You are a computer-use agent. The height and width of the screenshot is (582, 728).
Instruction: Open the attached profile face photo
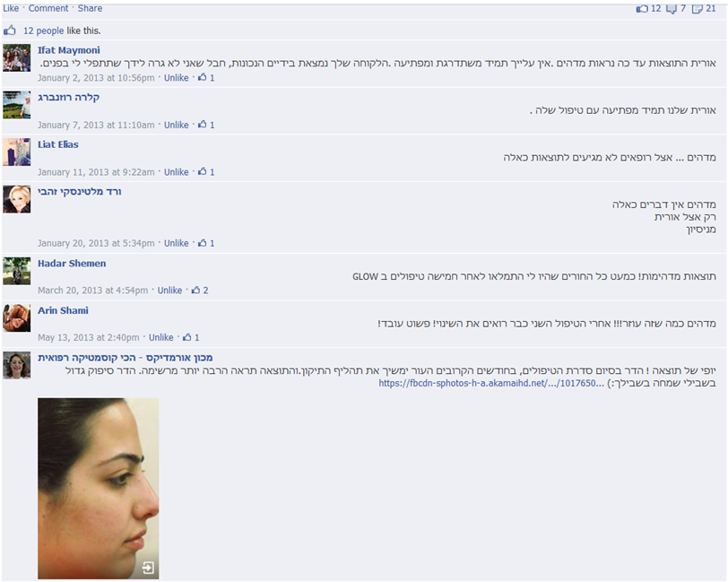pos(99,488)
